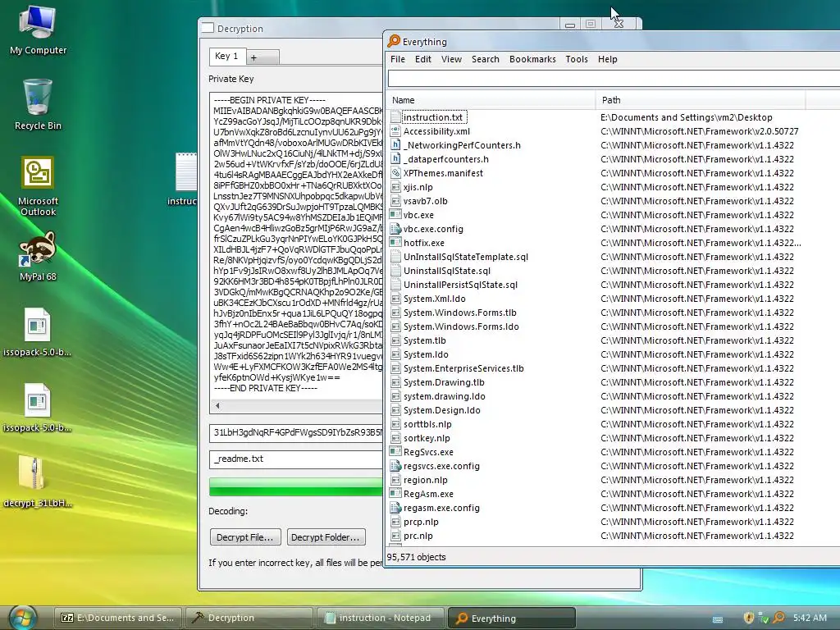Select _dataperfcounters.h file icon
This screenshot has height=630, width=840.
tap(395, 158)
